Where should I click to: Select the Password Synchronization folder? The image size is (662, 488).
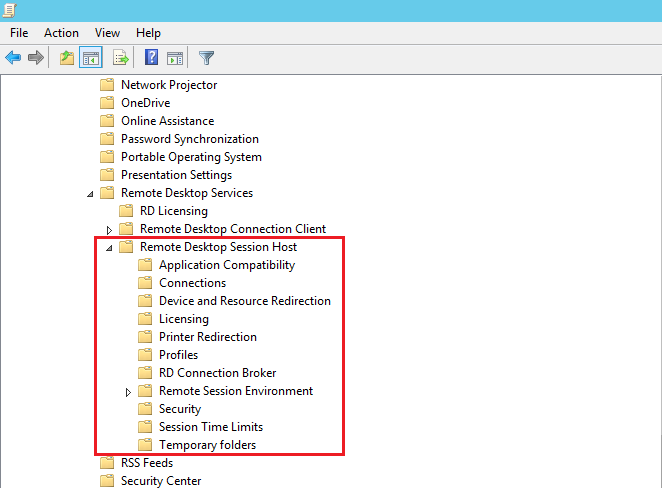pyautogui.click(x=189, y=139)
